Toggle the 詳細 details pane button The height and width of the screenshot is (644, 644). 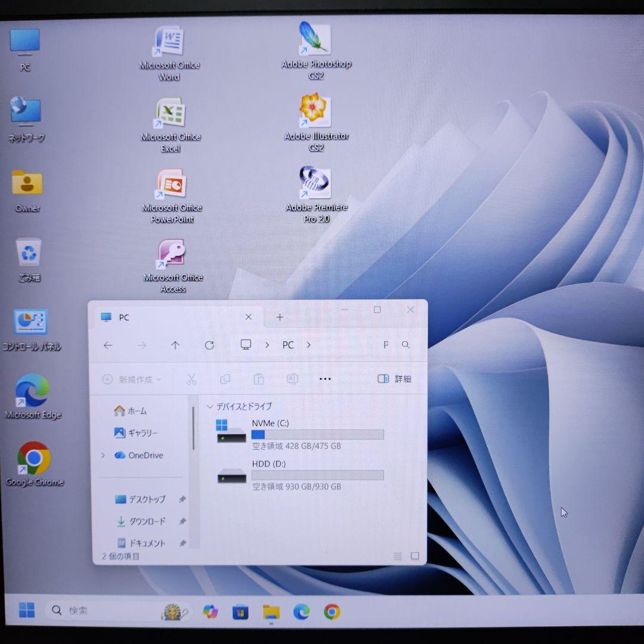point(395,379)
